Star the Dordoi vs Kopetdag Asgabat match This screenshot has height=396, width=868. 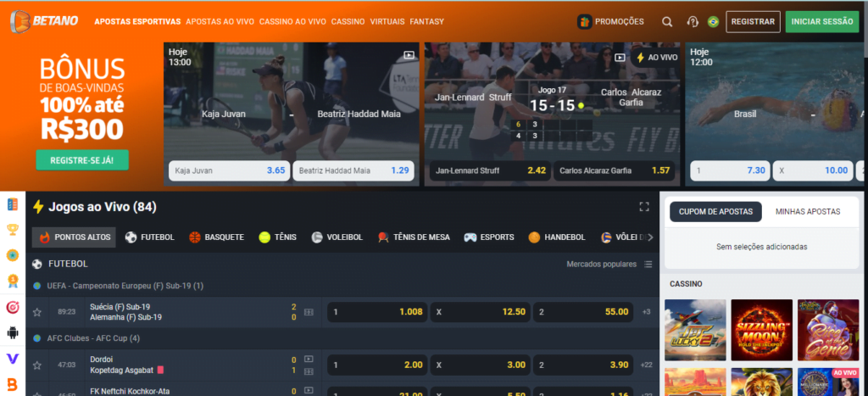tap(36, 365)
